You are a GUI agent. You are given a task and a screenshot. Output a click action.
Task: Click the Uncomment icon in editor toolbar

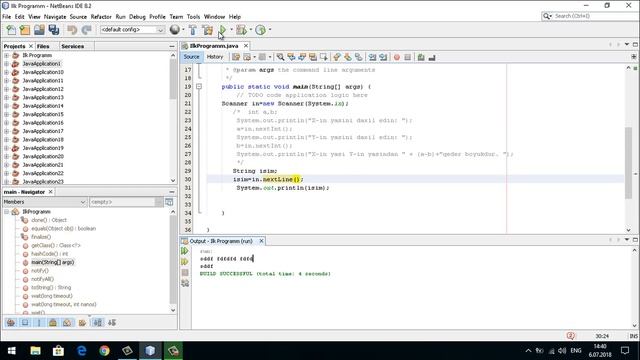(x=432, y=57)
